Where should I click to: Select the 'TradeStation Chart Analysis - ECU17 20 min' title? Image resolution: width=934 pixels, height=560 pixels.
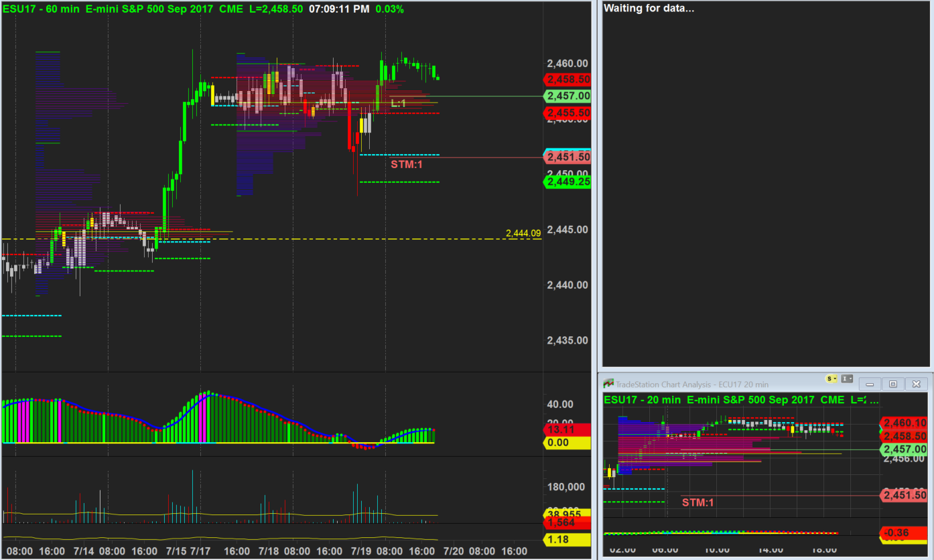[692, 384]
